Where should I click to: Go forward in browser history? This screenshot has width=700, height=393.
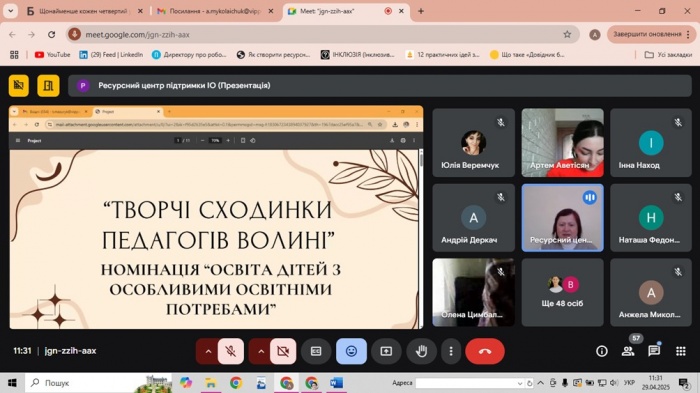(31, 34)
